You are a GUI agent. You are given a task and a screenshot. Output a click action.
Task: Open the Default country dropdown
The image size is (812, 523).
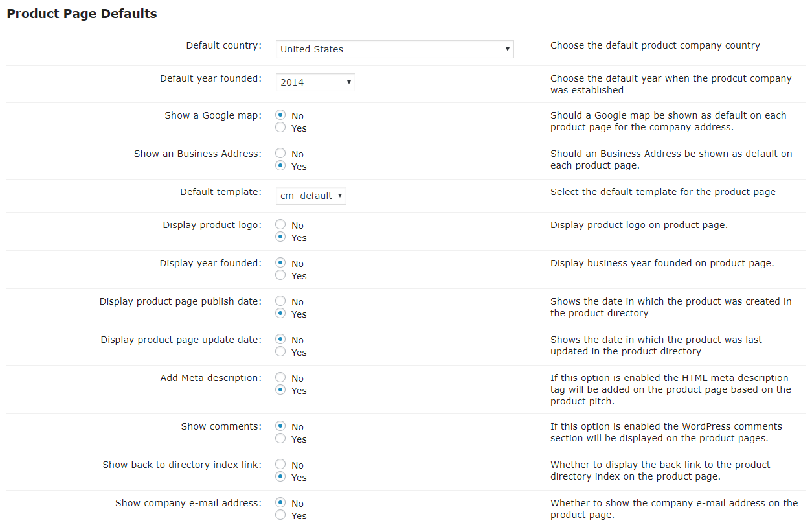tap(394, 49)
